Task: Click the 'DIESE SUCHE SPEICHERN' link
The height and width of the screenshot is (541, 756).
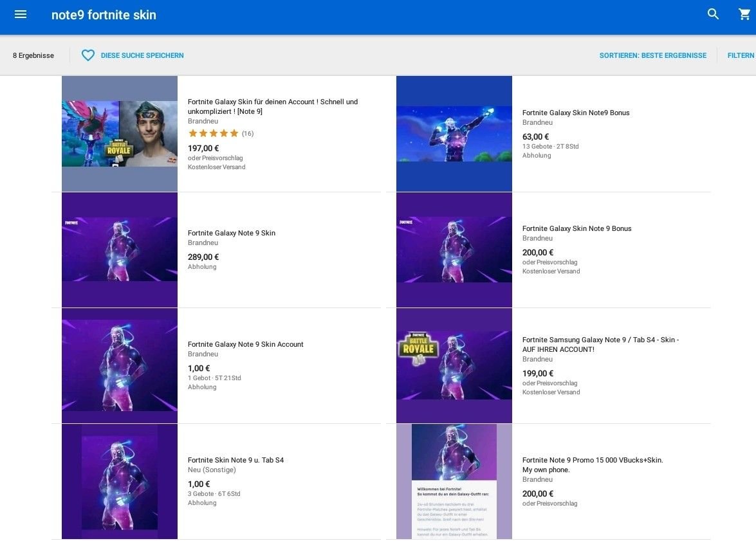Action: point(142,55)
